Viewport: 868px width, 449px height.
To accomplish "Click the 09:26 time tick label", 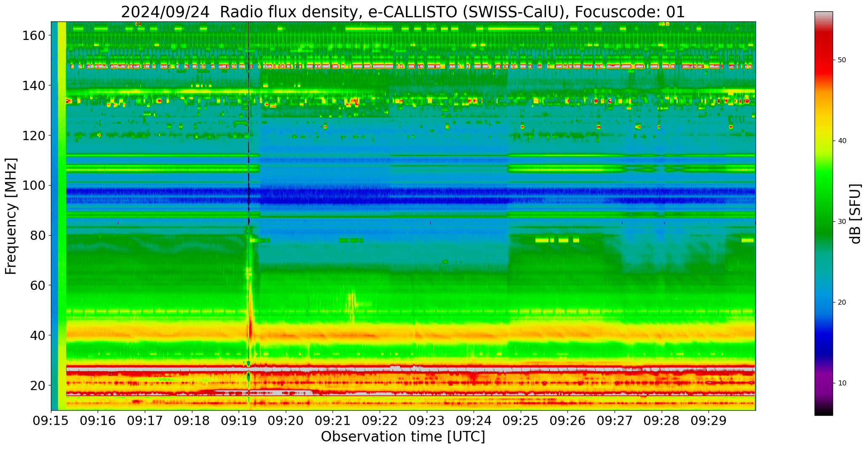I will (567, 421).
